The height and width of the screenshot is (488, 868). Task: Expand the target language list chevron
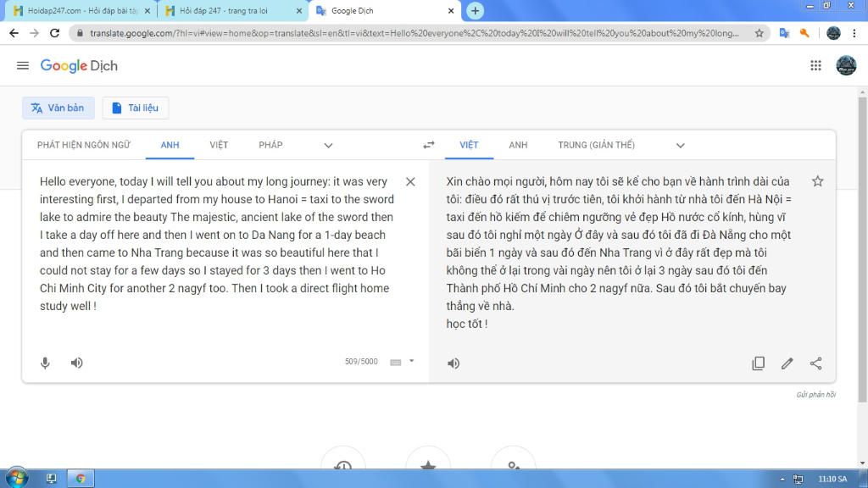pos(681,146)
